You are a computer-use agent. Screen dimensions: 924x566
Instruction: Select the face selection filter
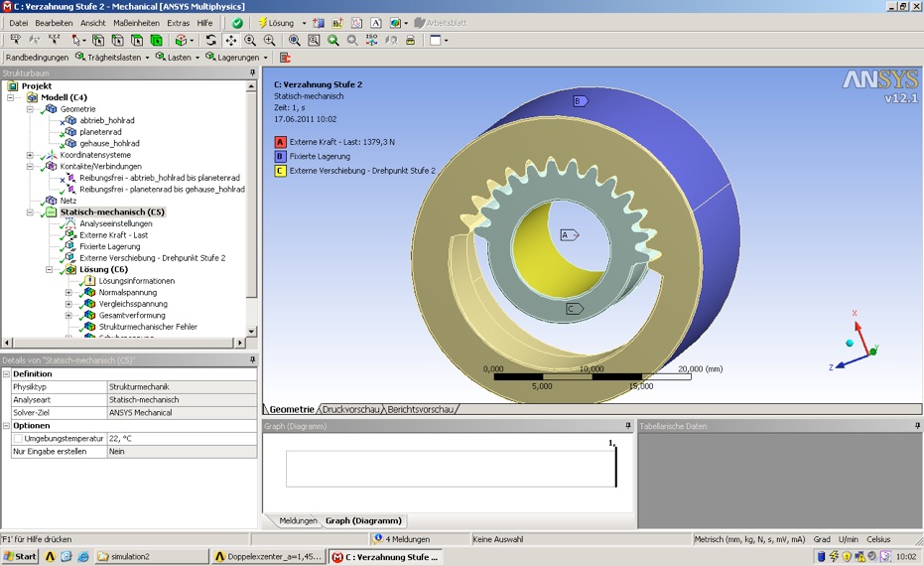click(137, 40)
